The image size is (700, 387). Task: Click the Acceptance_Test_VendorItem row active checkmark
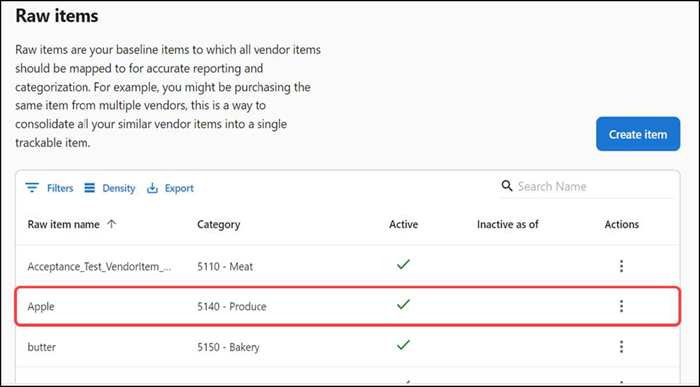[x=403, y=264]
